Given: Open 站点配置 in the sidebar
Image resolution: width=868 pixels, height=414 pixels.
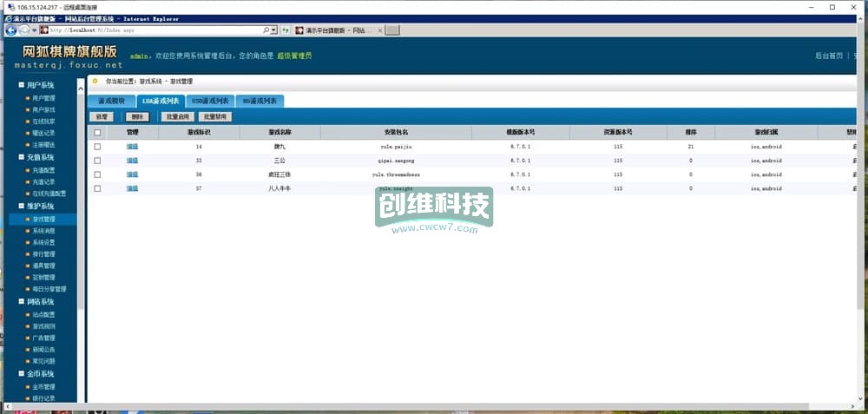Looking at the screenshot, I should [43, 314].
